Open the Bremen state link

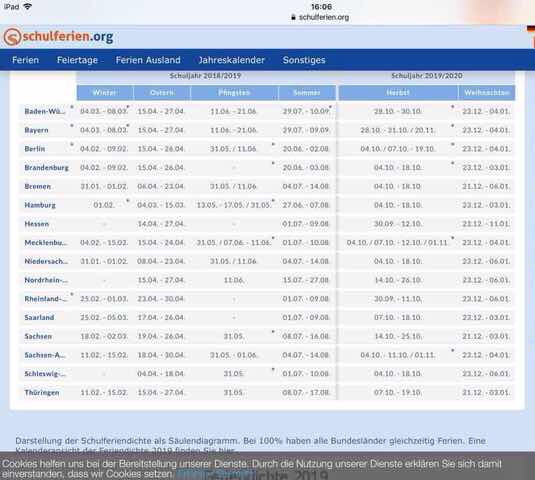pyautogui.click(x=38, y=187)
